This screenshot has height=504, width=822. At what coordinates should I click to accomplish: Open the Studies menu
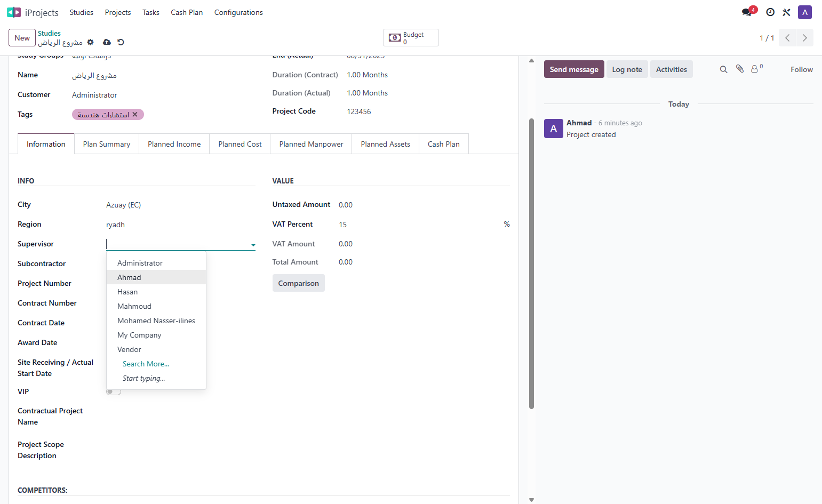[x=81, y=12]
